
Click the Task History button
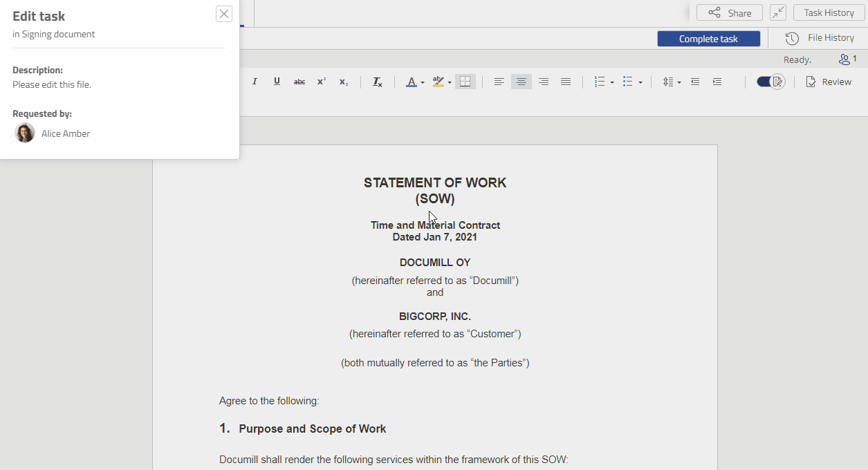click(x=828, y=12)
